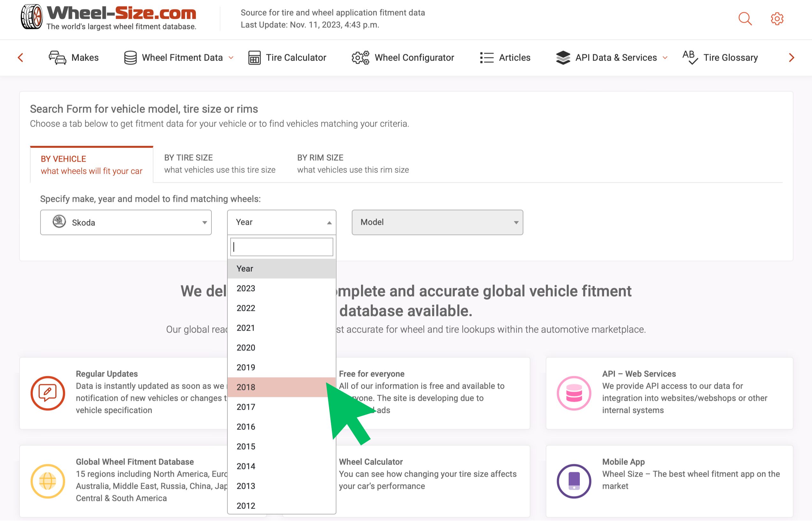
Task: Click the Tire Calculator calculator icon
Action: click(x=255, y=57)
